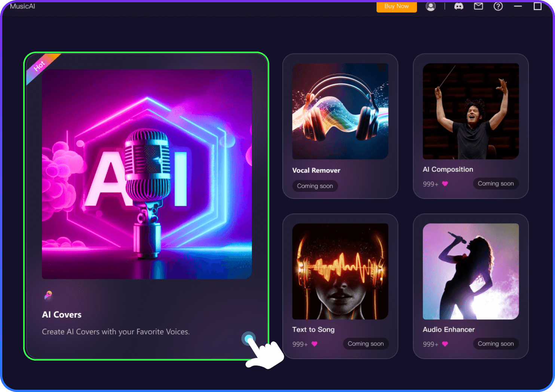Click Coming soon badge on AI Composition
Image resolution: width=555 pixels, height=392 pixels.
(496, 184)
